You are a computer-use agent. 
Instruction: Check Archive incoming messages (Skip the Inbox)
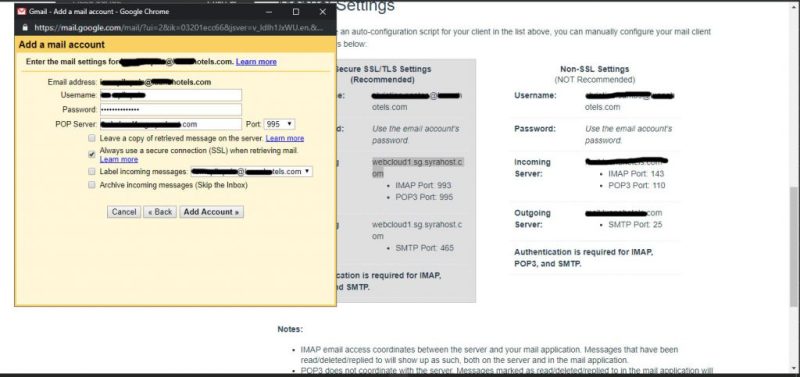pyautogui.click(x=92, y=185)
